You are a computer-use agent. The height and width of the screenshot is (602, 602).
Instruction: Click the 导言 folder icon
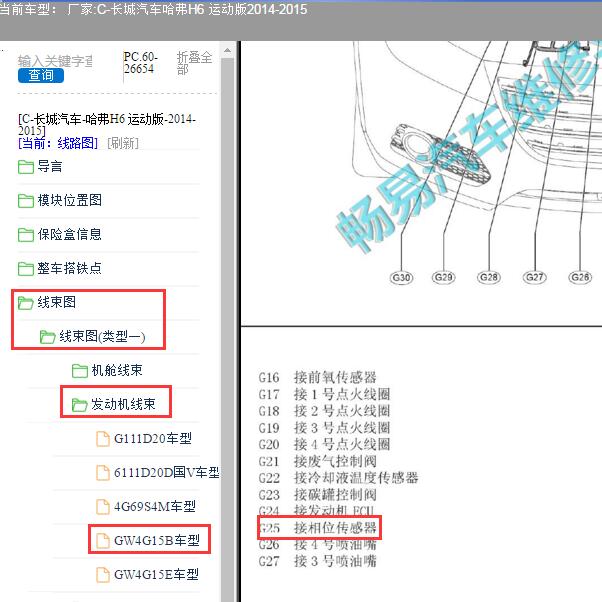[x=26, y=167]
